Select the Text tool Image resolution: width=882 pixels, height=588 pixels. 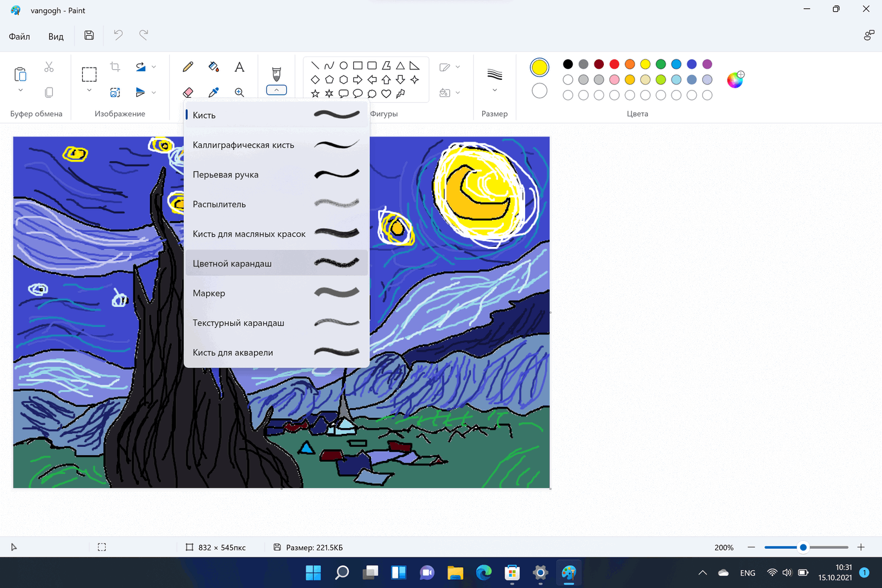239,67
